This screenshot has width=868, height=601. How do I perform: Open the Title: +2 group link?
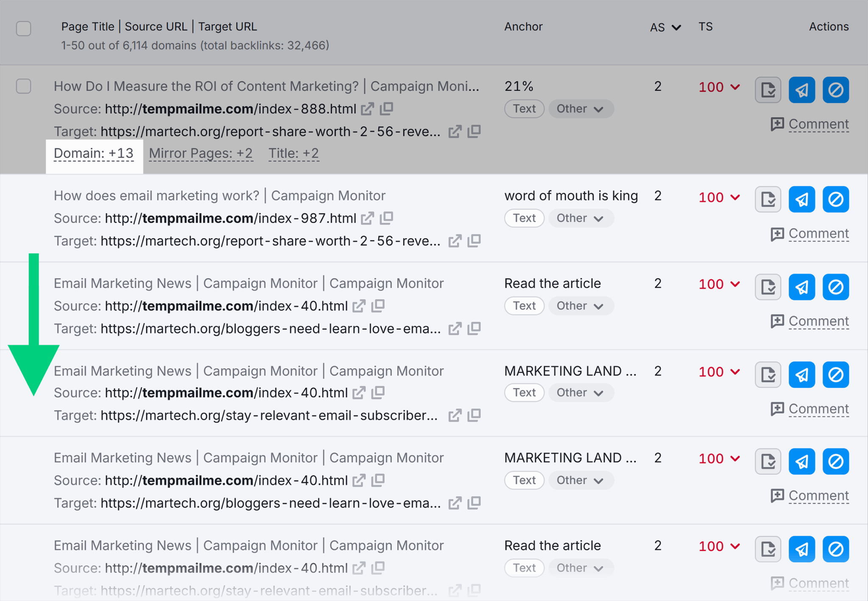293,153
